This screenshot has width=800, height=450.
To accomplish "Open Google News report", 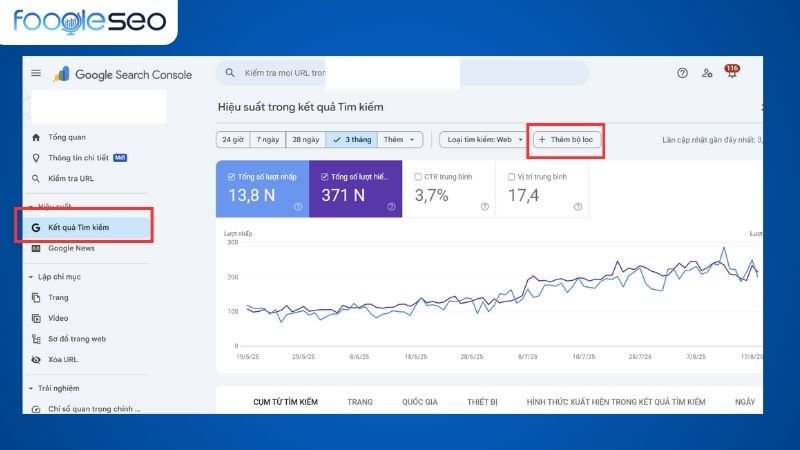I will coord(71,248).
